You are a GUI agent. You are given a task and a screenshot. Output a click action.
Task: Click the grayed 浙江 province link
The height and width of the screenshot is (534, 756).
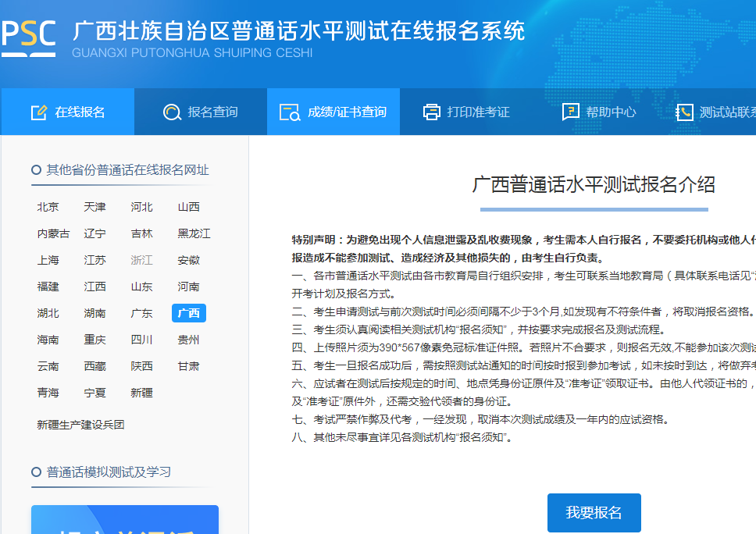pyautogui.click(x=141, y=260)
